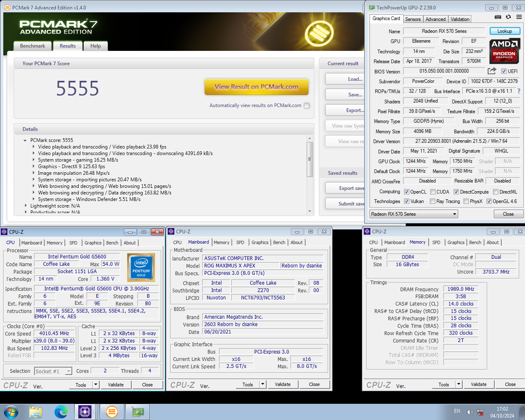This screenshot has height=420, width=525.
Task: Open SPD tab in left CPU-Z window
Action: (x=73, y=243)
